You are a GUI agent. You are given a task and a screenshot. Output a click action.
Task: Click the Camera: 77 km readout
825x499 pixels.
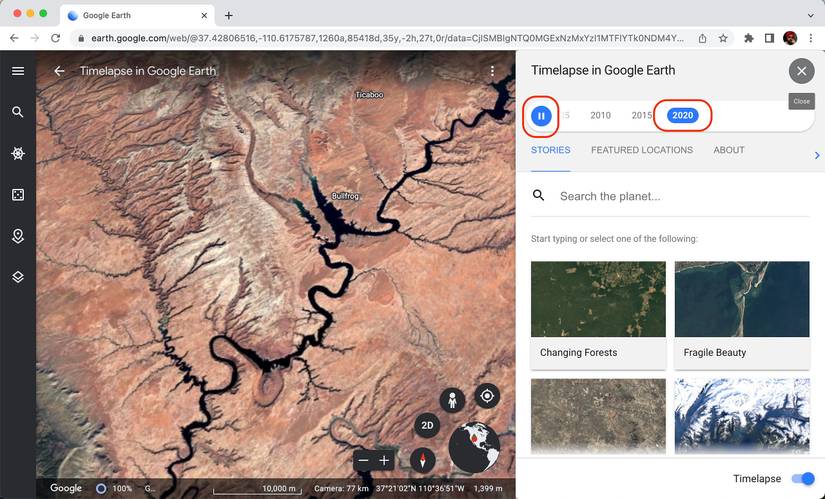tap(341, 488)
